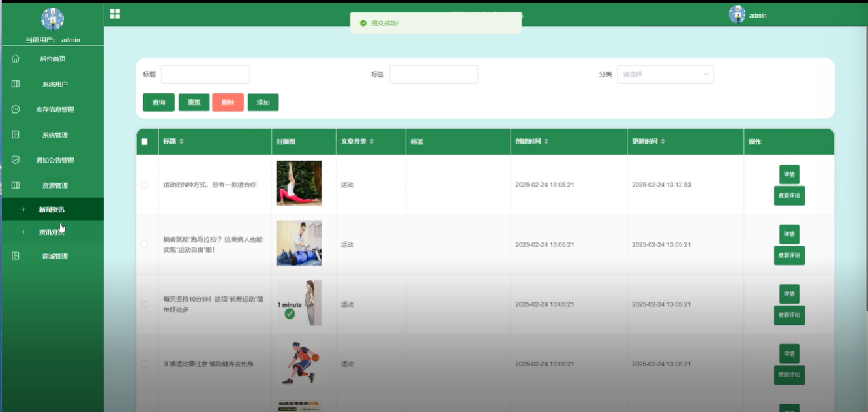The height and width of the screenshot is (412, 868).
Task: Focus the 标签 search input field
Action: point(434,74)
